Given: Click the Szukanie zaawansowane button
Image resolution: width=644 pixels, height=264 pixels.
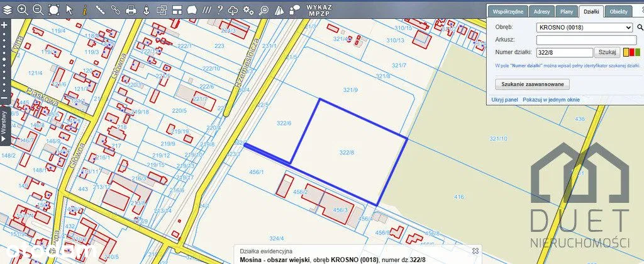Looking at the screenshot, I should click(x=533, y=84).
